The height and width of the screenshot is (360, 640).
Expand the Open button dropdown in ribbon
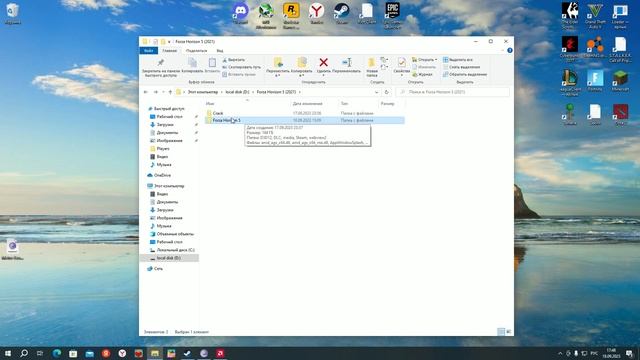pyautogui.click(x=436, y=60)
